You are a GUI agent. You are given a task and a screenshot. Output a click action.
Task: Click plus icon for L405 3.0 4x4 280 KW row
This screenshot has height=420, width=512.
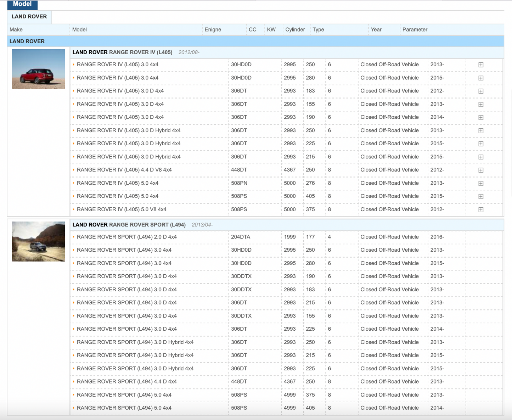point(481,78)
